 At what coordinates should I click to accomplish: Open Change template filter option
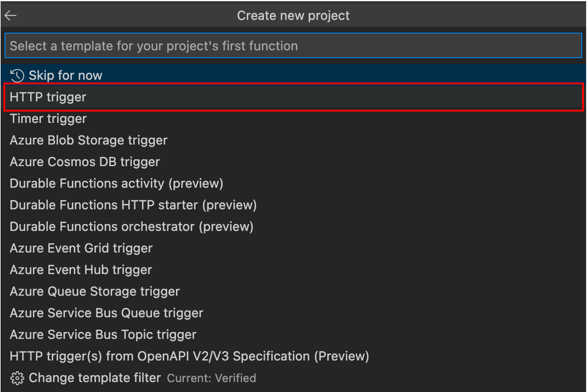pos(95,378)
